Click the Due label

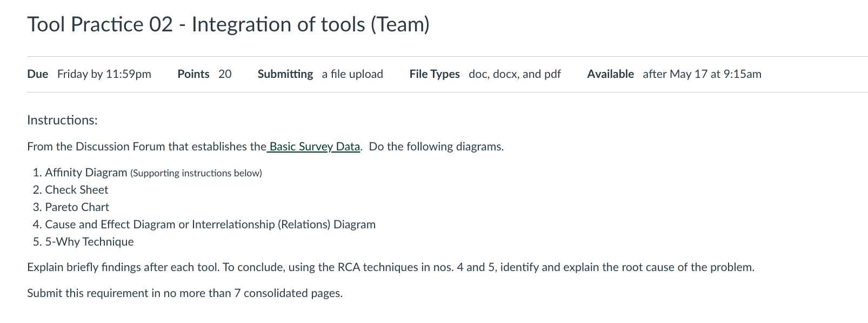click(x=37, y=74)
